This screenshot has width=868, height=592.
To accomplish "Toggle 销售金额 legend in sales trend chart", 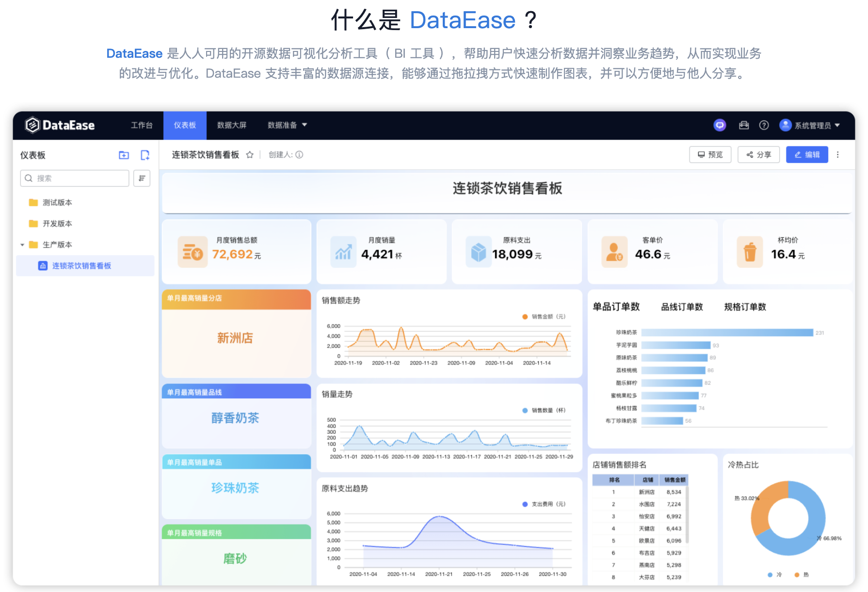I will 544,317.
